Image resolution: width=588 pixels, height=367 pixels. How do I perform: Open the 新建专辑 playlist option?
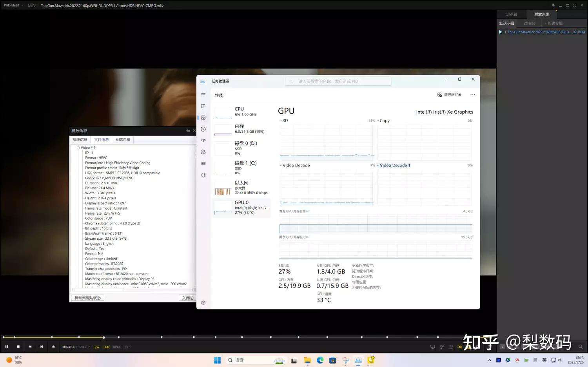click(553, 23)
